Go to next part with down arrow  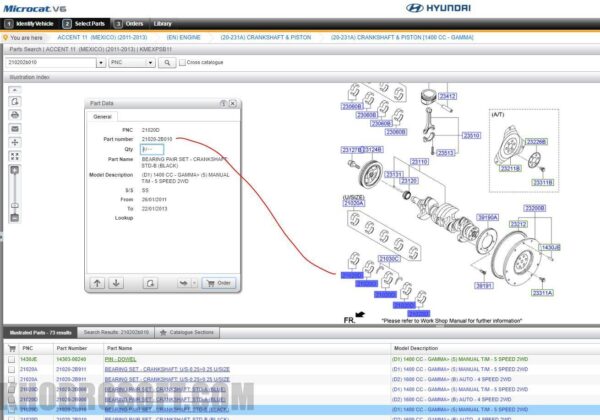coord(116,283)
